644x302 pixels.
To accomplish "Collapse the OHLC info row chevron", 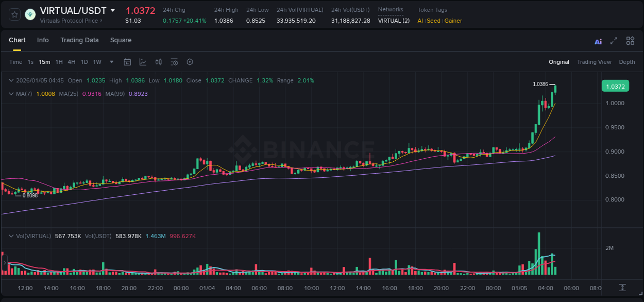I will (11, 80).
